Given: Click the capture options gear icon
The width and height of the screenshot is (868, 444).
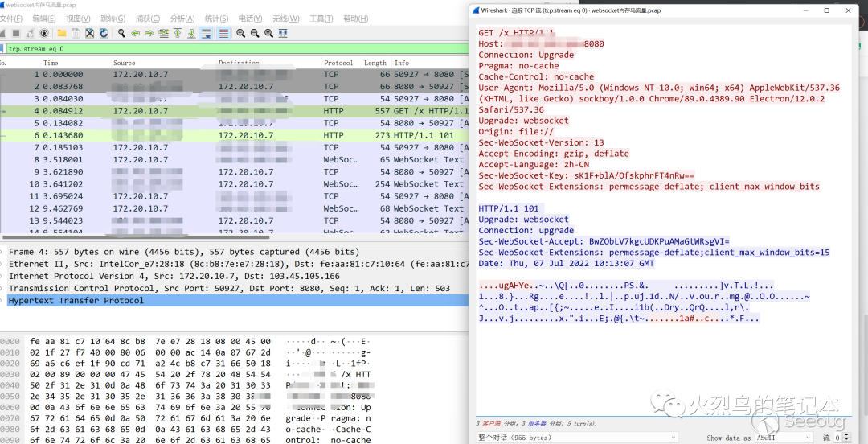Looking at the screenshot, I should point(43,33).
